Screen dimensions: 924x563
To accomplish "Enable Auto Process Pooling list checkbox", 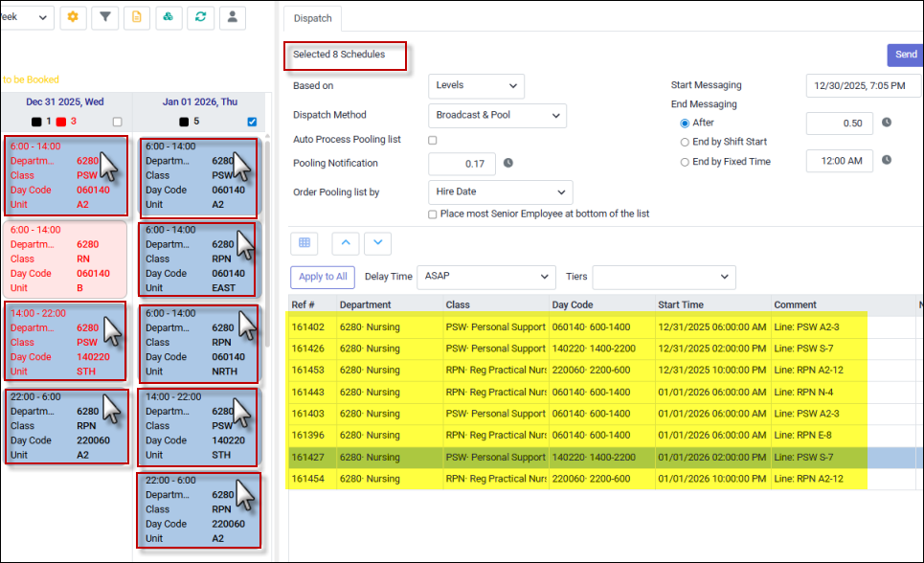I will pos(433,141).
